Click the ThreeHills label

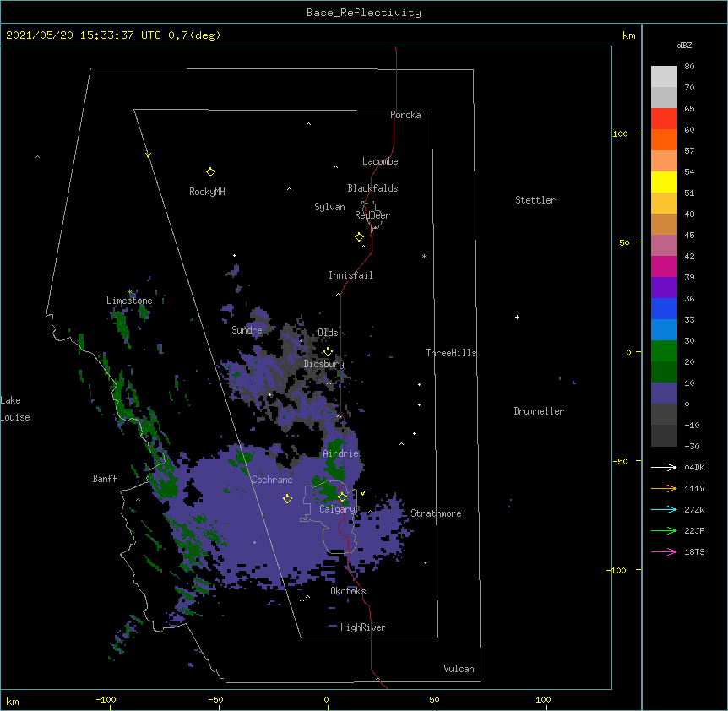(x=451, y=353)
